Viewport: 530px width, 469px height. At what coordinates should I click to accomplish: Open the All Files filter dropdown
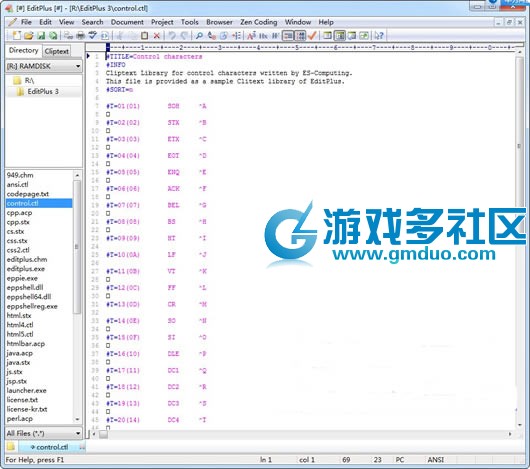click(44, 433)
